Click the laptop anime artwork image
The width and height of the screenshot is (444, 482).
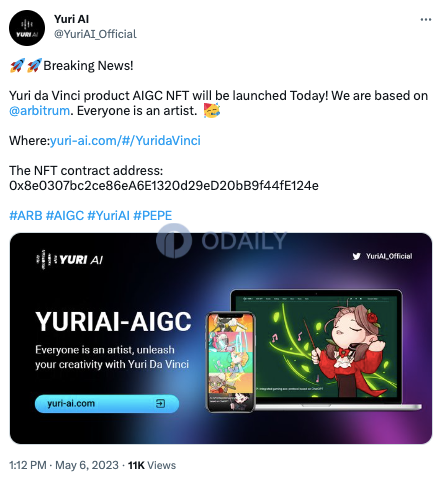316,346
